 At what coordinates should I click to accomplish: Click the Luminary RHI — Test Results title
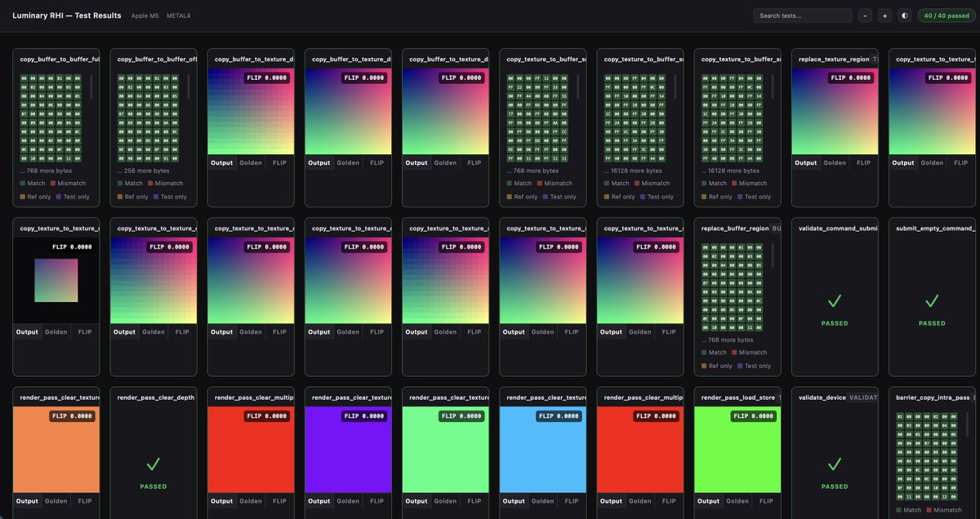67,16
